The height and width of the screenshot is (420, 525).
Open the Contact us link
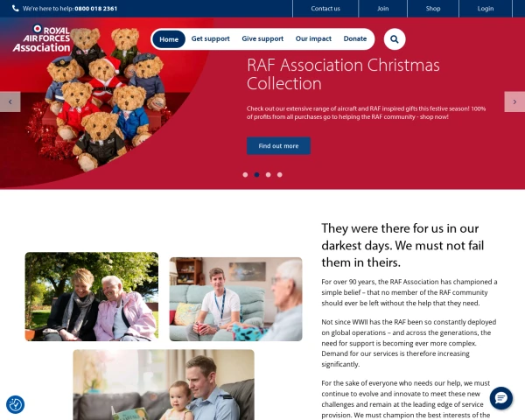tap(325, 9)
